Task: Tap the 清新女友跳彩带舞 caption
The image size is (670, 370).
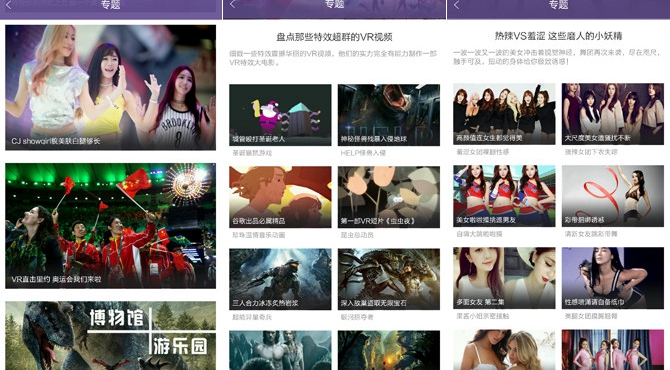Action: point(591,234)
